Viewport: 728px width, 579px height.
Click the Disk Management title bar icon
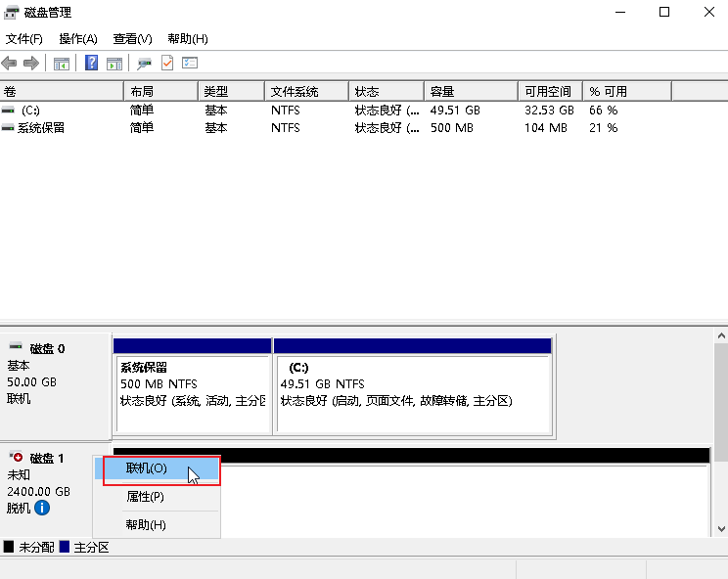(x=11, y=13)
